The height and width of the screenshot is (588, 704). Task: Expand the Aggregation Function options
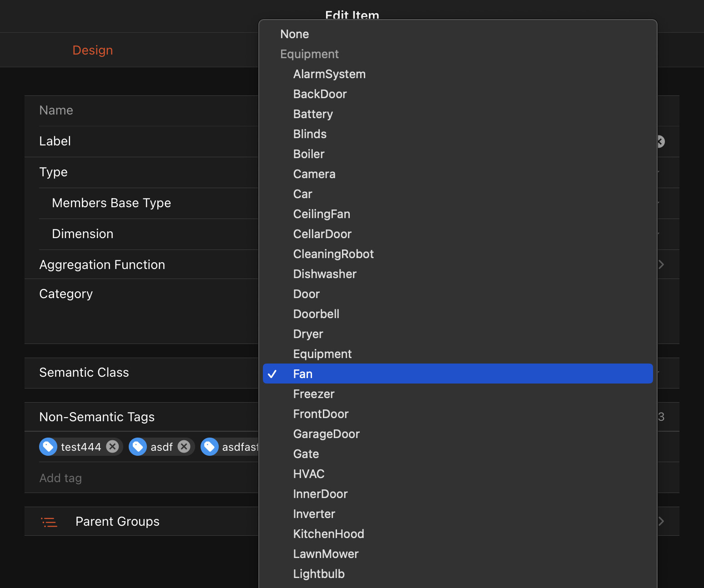click(661, 264)
